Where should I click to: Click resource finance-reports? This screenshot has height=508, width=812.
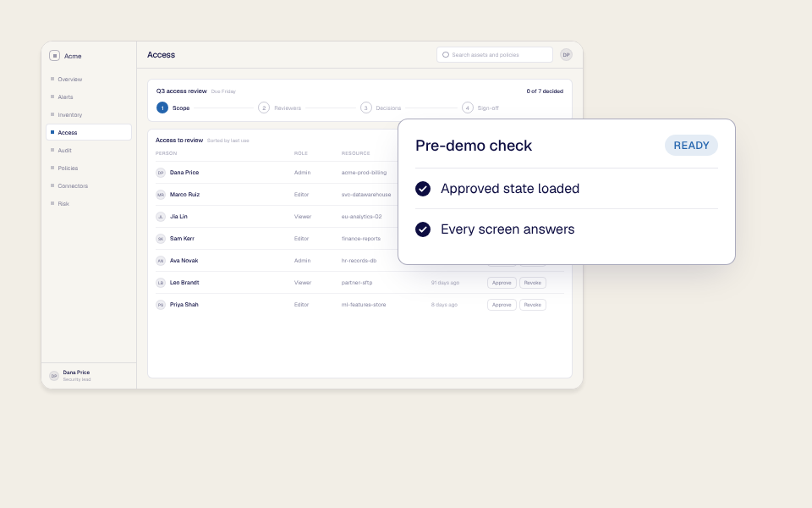tap(361, 239)
